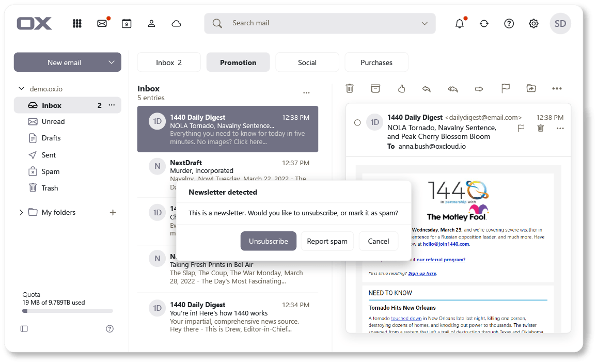
Task: Open the Calendar app icon
Action: (127, 24)
